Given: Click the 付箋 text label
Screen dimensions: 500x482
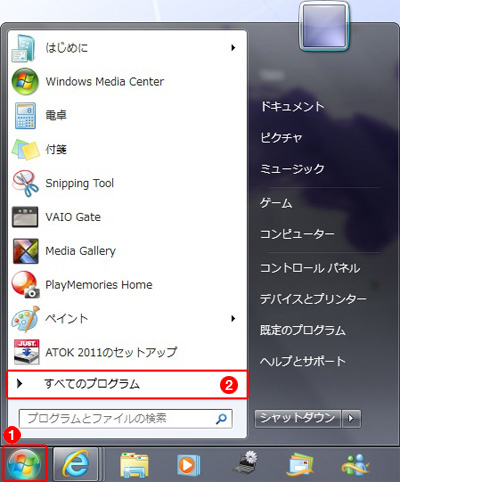Looking at the screenshot, I should point(56,150).
